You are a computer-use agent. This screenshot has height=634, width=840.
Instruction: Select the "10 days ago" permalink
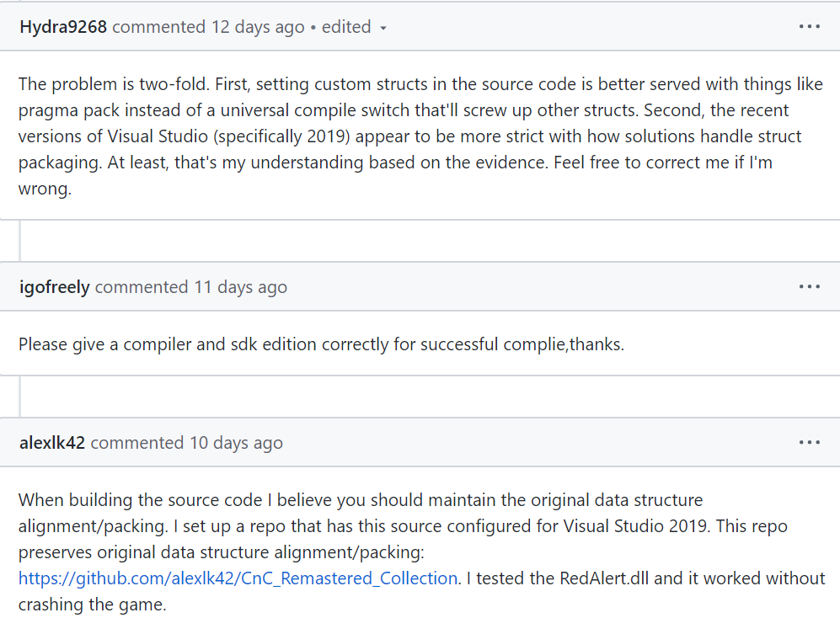tap(236, 443)
